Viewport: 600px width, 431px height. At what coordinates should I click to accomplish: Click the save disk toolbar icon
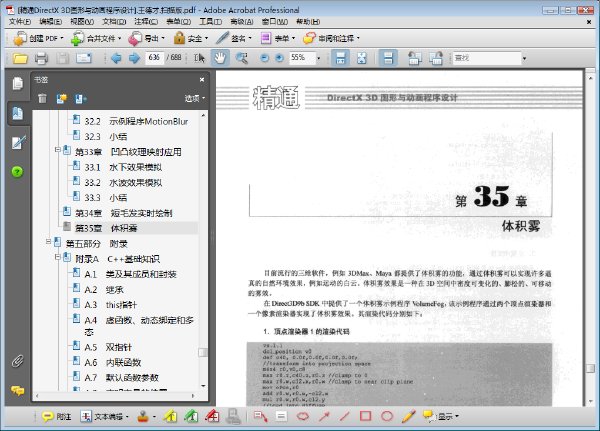[62, 58]
